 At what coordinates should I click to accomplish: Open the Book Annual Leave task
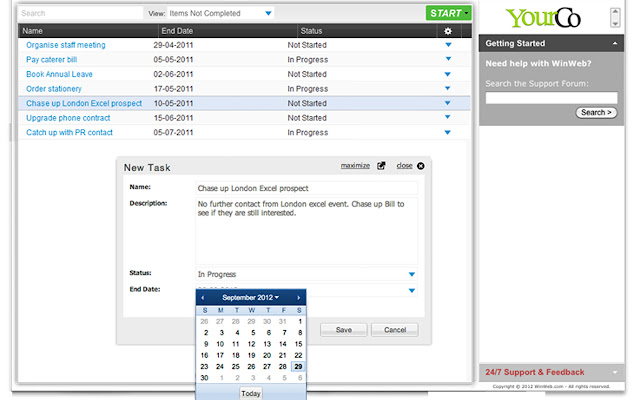coord(59,74)
